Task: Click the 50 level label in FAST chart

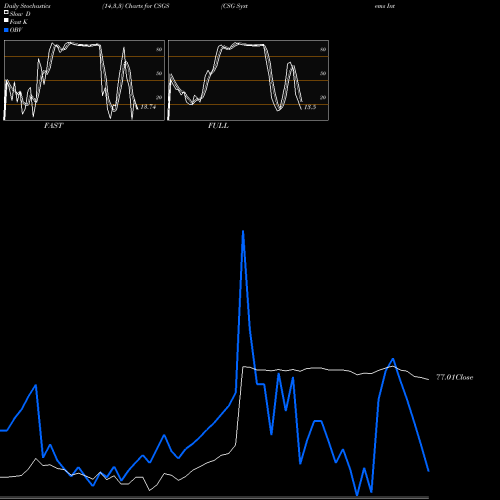Action: 159,73
